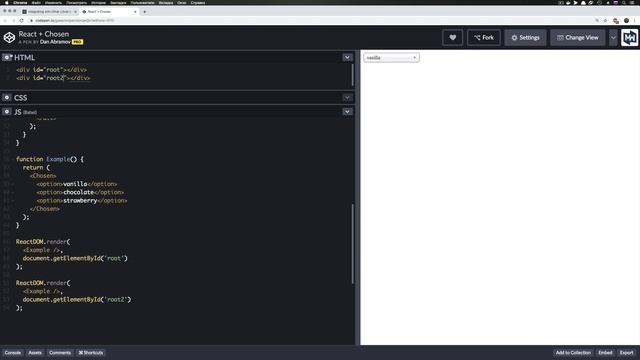
Task: Click the div id root2 HTML line
Action: pos(53,78)
